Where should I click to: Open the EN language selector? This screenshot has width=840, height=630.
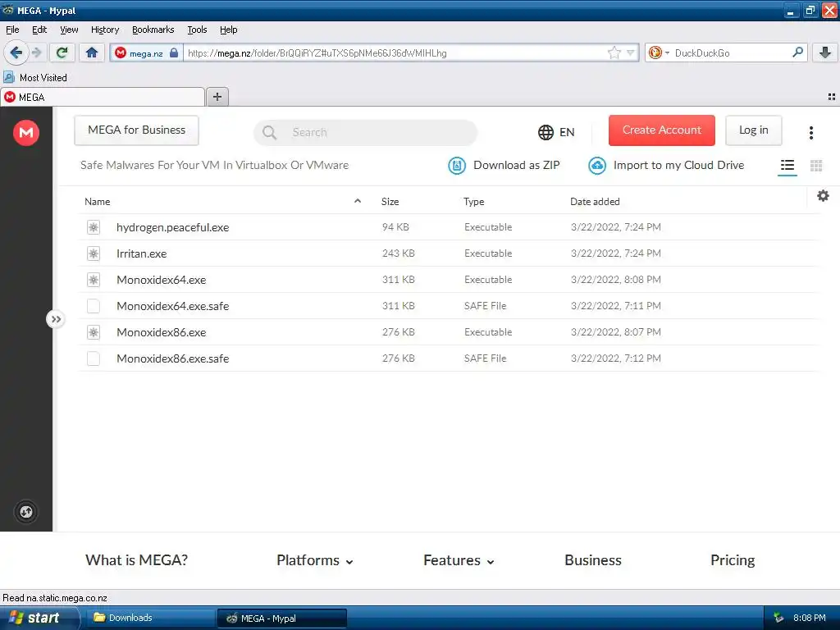click(556, 132)
